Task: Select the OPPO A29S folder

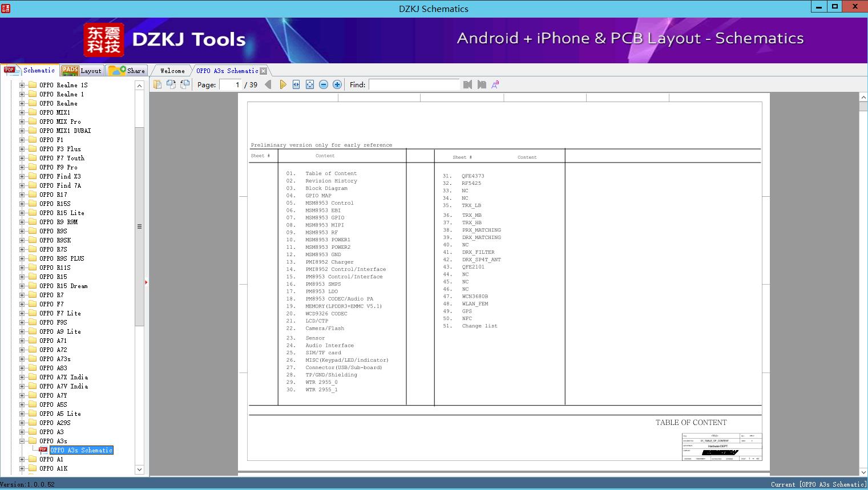Action: coord(55,423)
